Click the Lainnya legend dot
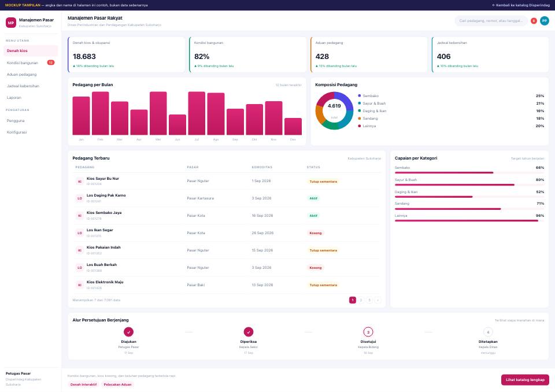Screen dimensions: 555x392 (x=360, y=125)
